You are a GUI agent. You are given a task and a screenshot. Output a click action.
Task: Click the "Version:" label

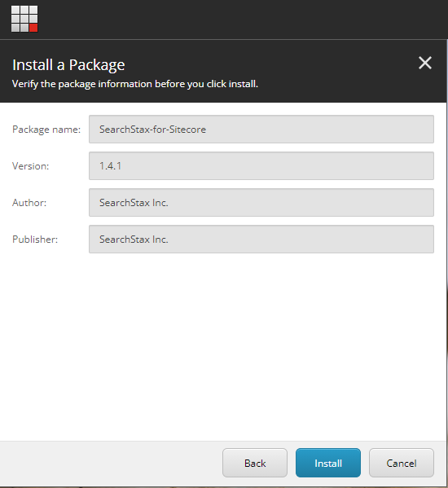click(x=30, y=166)
